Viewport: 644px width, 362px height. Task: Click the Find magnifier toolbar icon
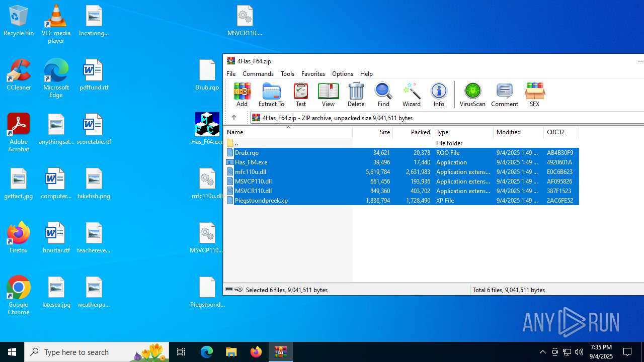[x=383, y=95]
